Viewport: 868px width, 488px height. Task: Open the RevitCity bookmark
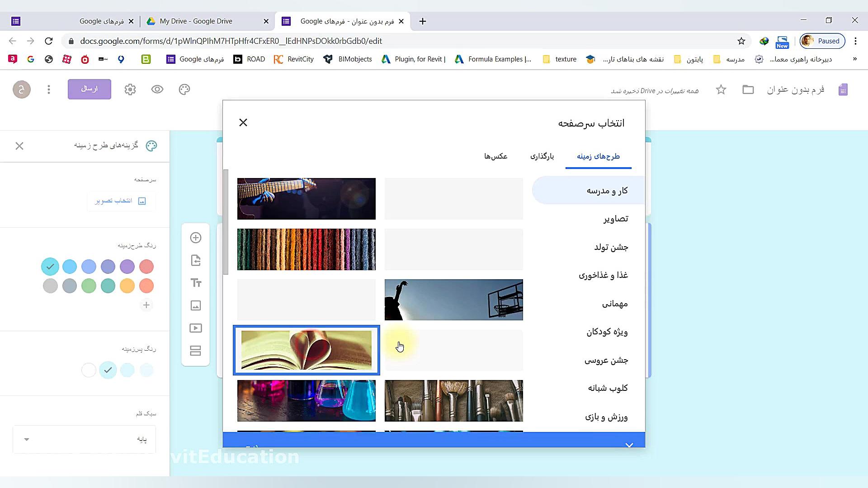click(294, 59)
